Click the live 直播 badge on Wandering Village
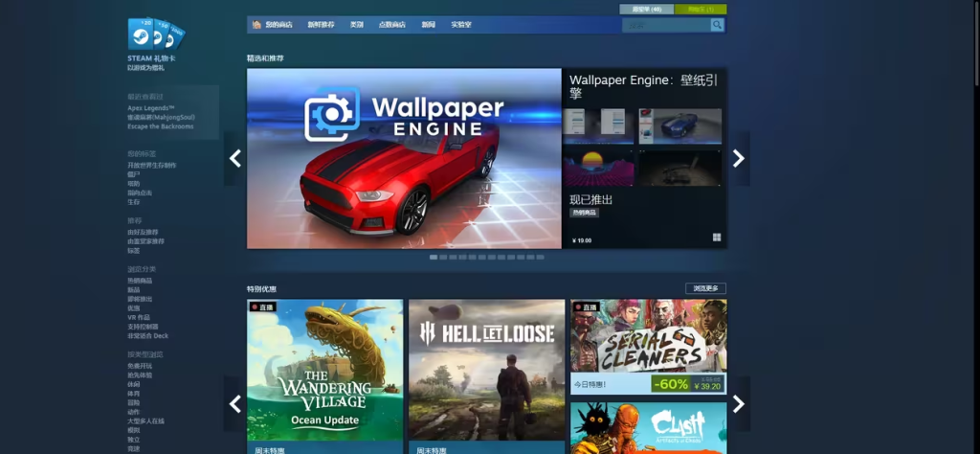This screenshot has width=980, height=454. click(x=262, y=307)
